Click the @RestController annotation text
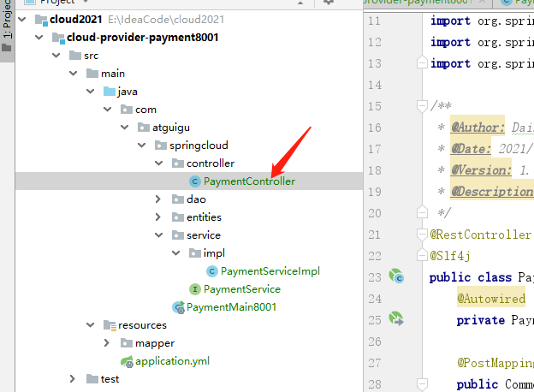Image resolution: width=534 pixels, height=392 pixels. (481, 235)
